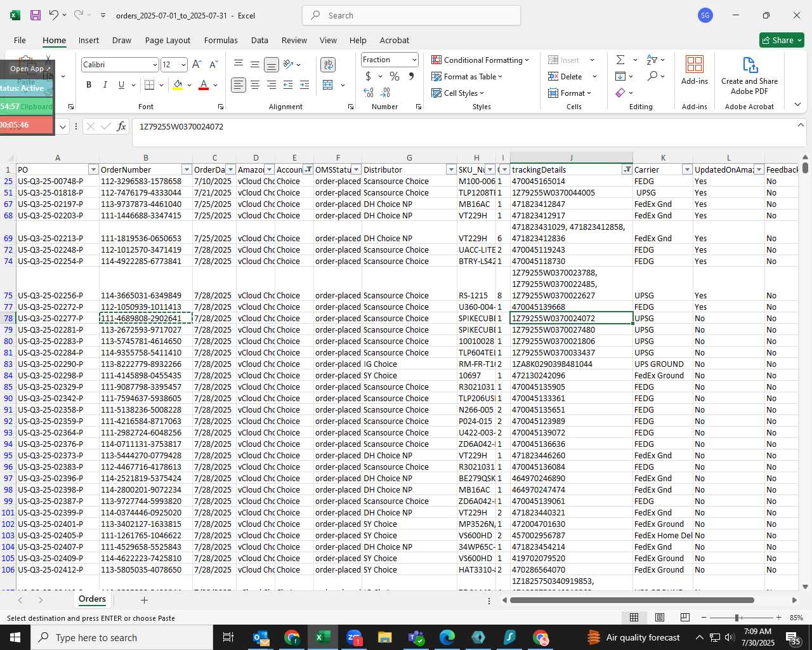The height and width of the screenshot is (650, 812).
Task: Apply the red Font Color swatch
Action: 204,85
